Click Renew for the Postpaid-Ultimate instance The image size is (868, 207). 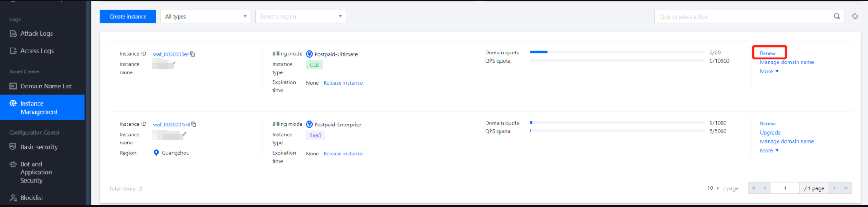(768, 53)
